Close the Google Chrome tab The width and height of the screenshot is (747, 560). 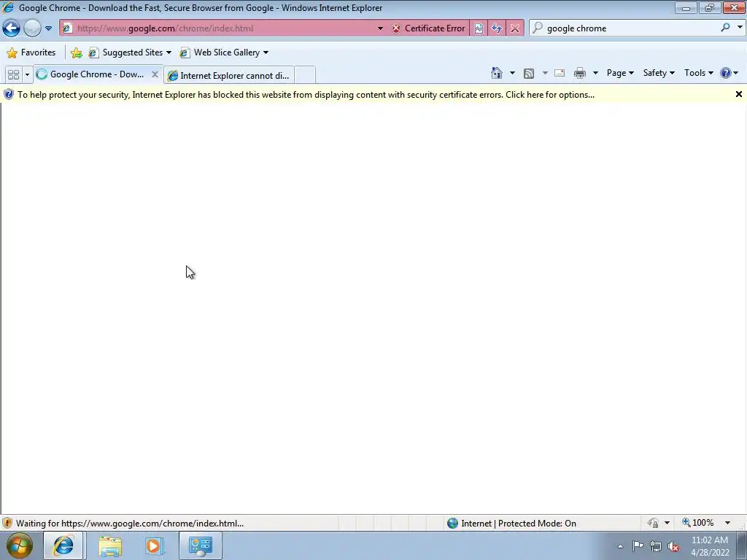click(155, 74)
